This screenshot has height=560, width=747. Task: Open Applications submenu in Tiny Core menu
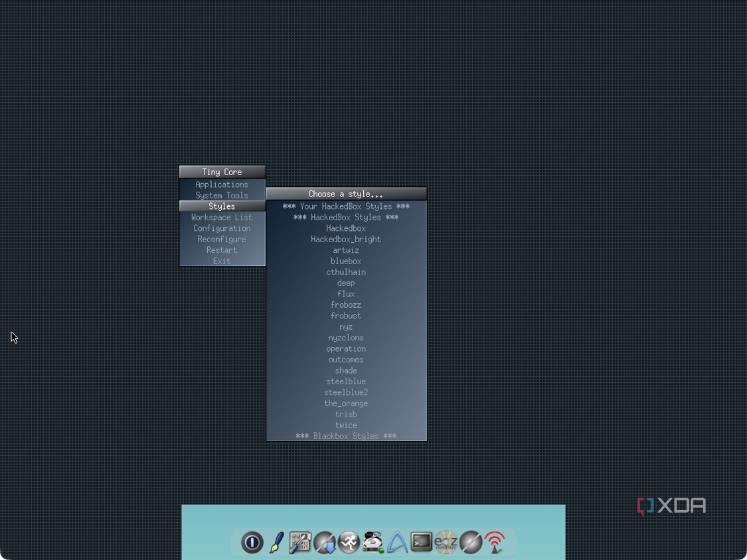[222, 184]
